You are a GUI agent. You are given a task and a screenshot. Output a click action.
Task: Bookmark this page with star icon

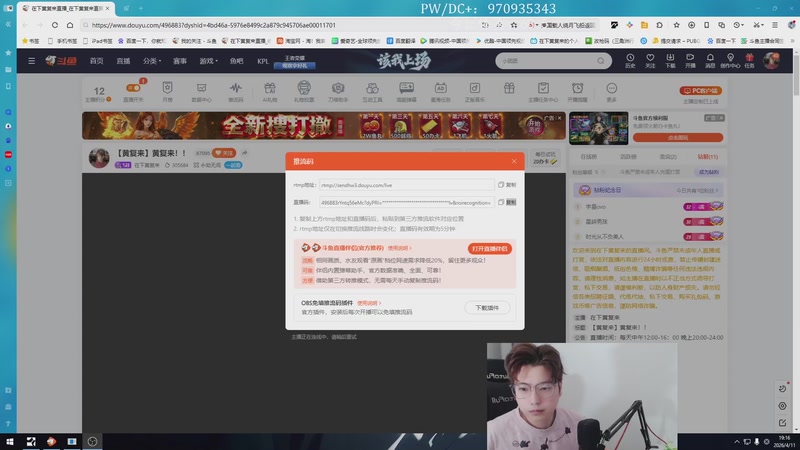coord(514,25)
